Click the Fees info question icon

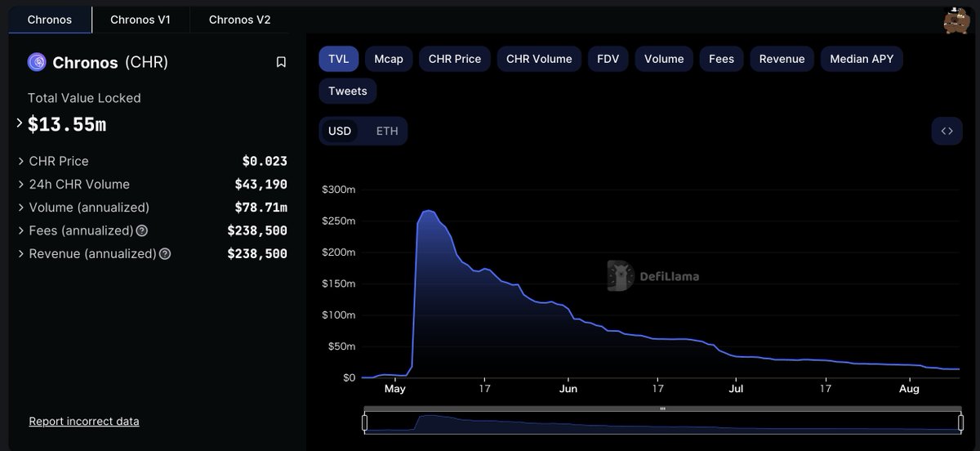pos(142,230)
